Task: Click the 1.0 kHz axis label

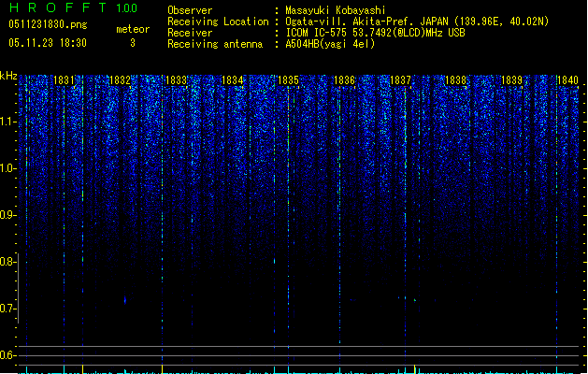Action: point(7,168)
